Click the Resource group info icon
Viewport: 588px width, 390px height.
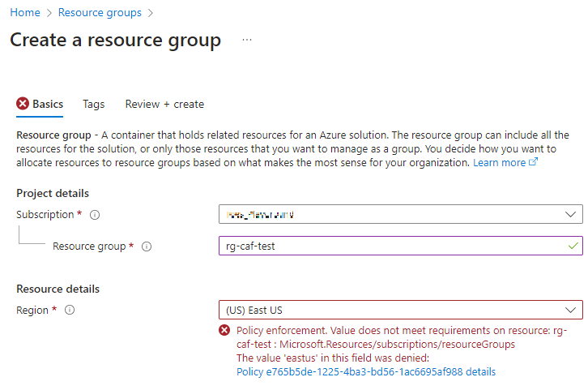tap(147, 246)
